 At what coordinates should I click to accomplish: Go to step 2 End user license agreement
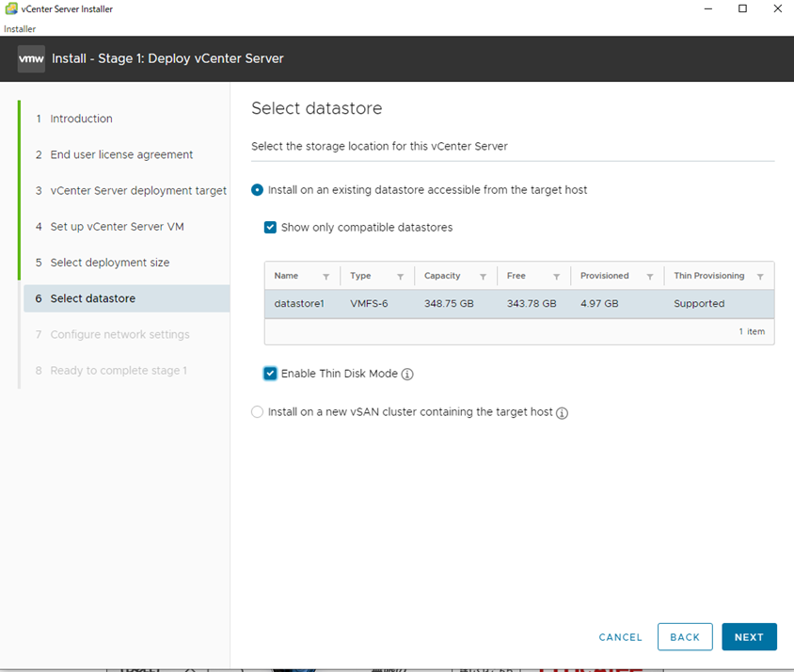(x=121, y=154)
